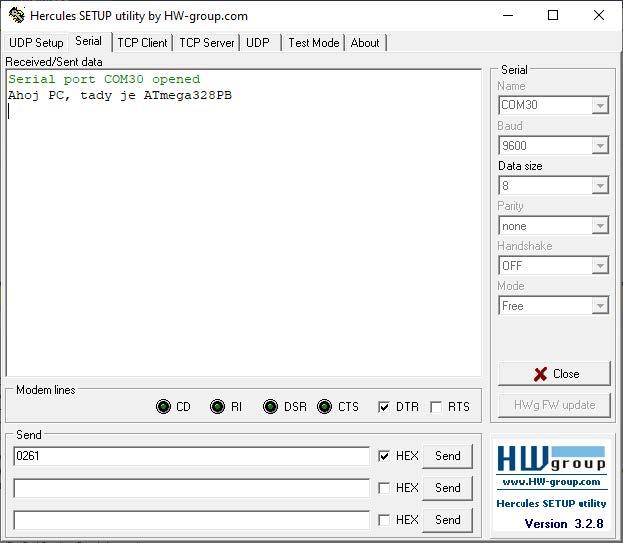The width and height of the screenshot is (623, 543).
Task: Click the Hercules SETUP utility label below logo
Action: point(551,503)
